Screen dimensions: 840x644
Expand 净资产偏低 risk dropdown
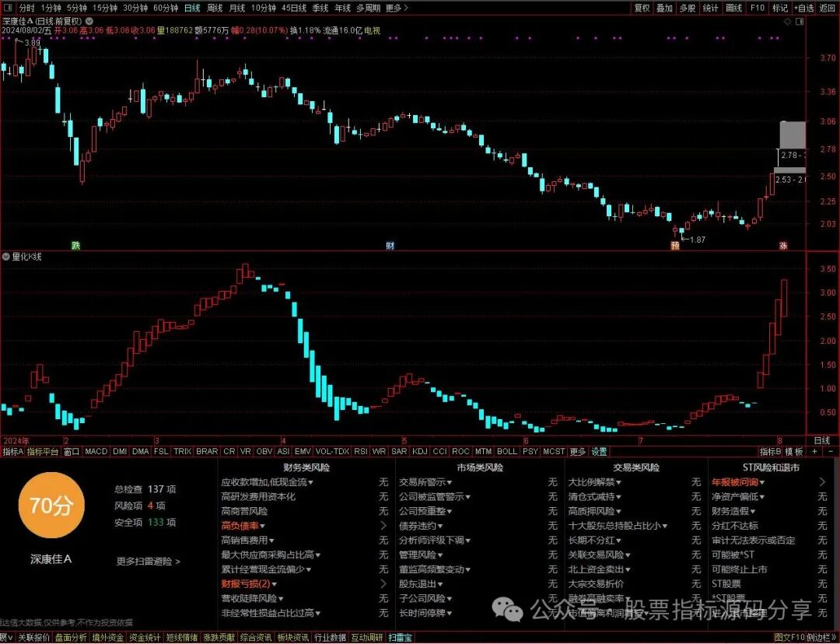738,497
